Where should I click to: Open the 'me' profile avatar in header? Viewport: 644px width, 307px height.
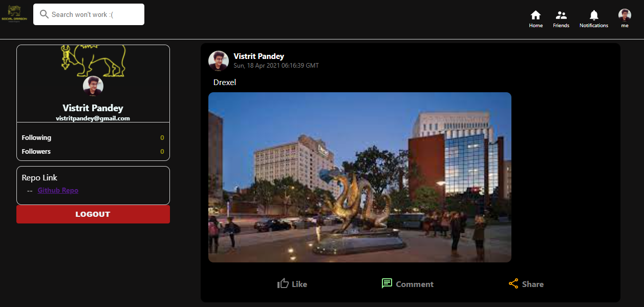pyautogui.click(x=625, y=15)
